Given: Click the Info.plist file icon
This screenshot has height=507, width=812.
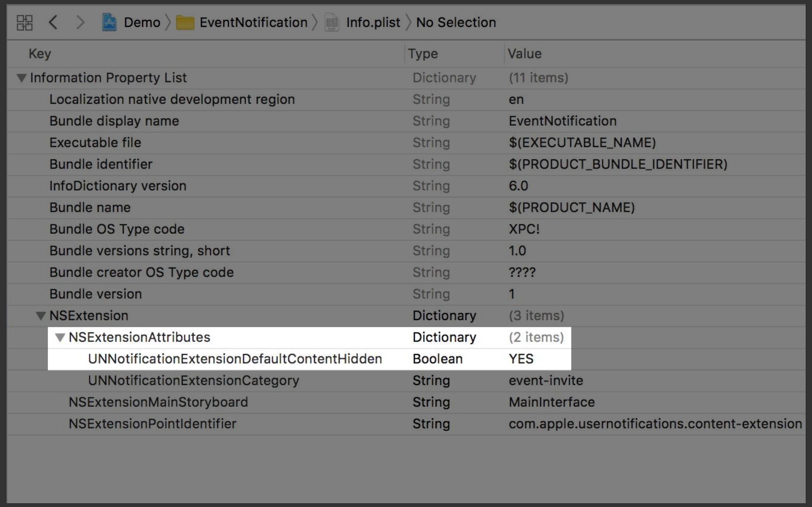Looking at the screenshot, I should pos(331,22).
